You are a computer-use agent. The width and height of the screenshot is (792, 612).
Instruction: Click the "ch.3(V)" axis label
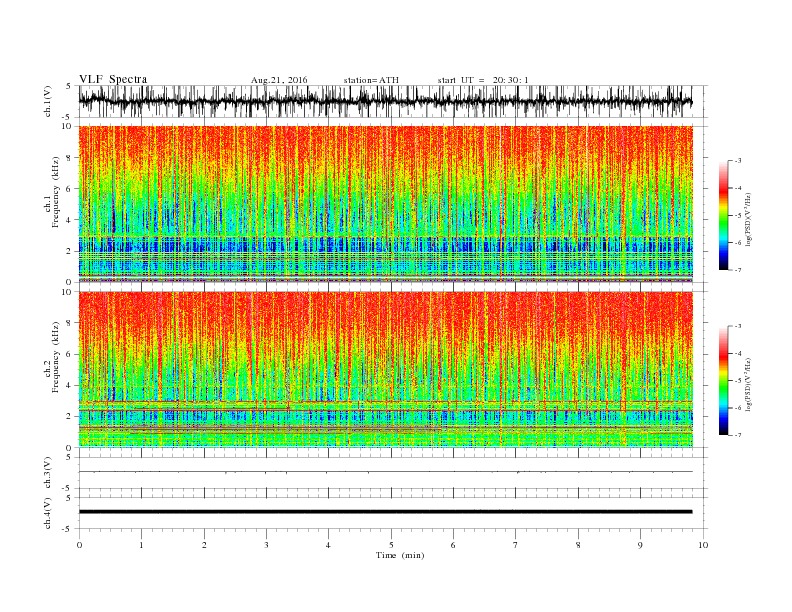[x=48, y=473]
